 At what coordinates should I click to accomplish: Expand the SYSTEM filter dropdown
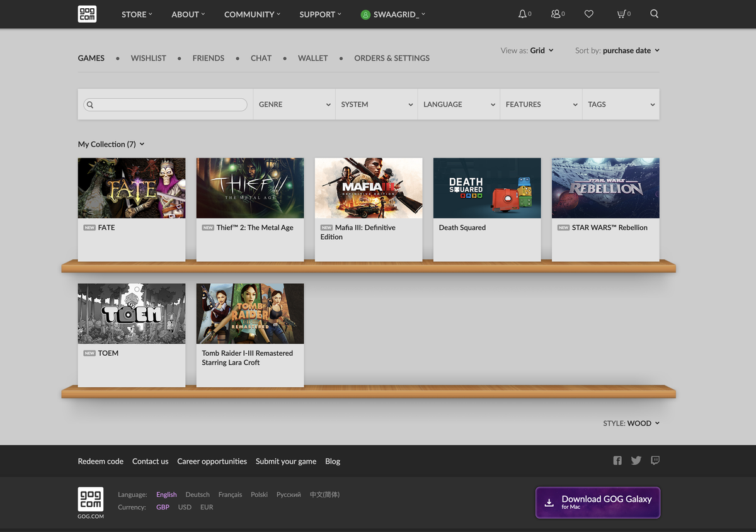(377, 105)
